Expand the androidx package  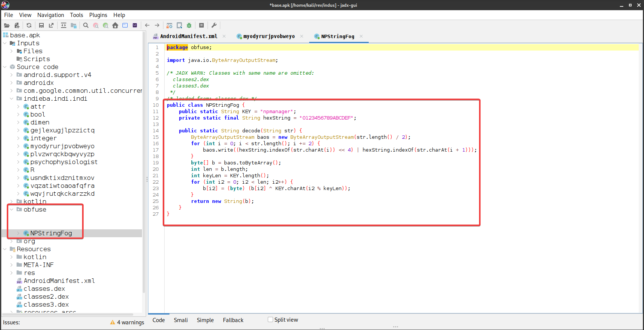coord(11,83)
